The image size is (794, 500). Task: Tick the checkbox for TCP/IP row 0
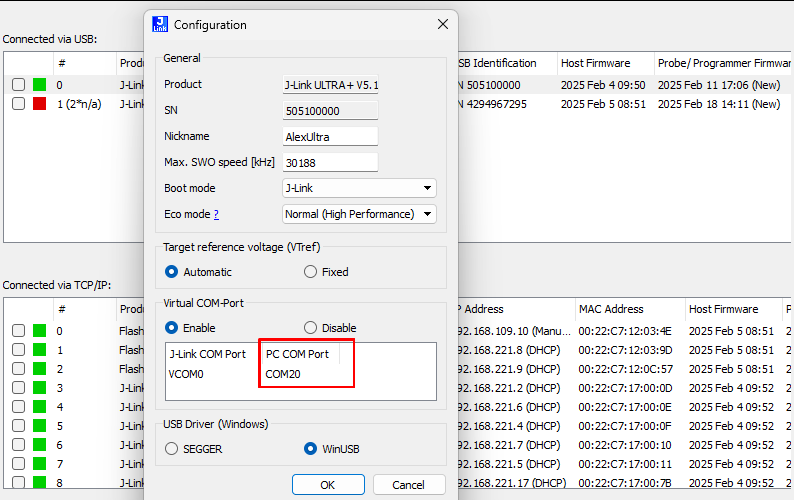[x=19, y=331]
